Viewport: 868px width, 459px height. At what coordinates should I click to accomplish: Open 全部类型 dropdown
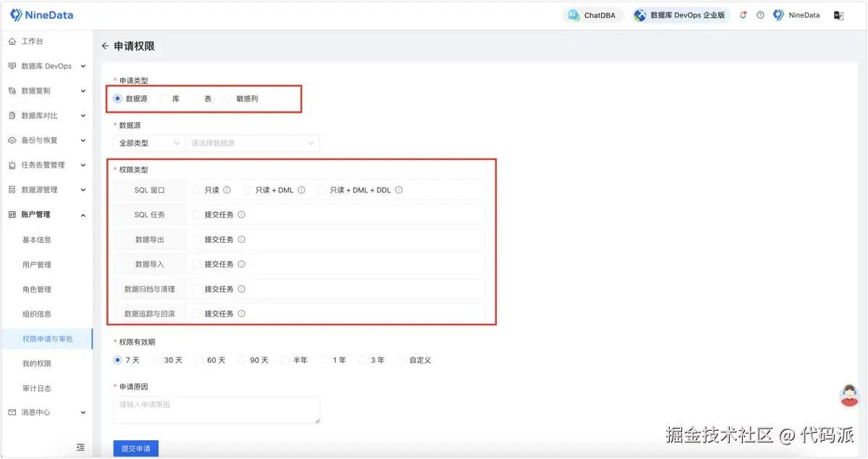pos(149,143)
